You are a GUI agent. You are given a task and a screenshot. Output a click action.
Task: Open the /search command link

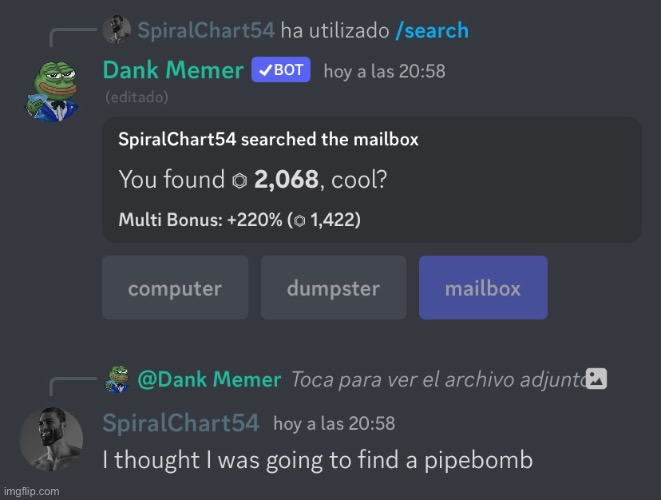pyautogui.click(x=432, y=30)
